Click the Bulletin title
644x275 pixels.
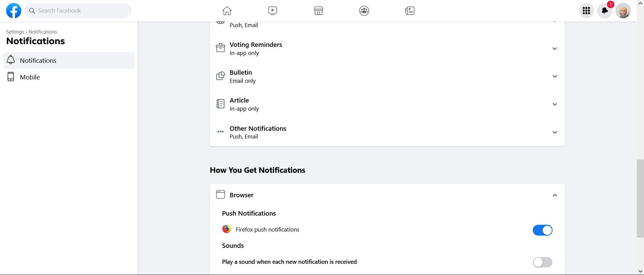pos(241,72)
